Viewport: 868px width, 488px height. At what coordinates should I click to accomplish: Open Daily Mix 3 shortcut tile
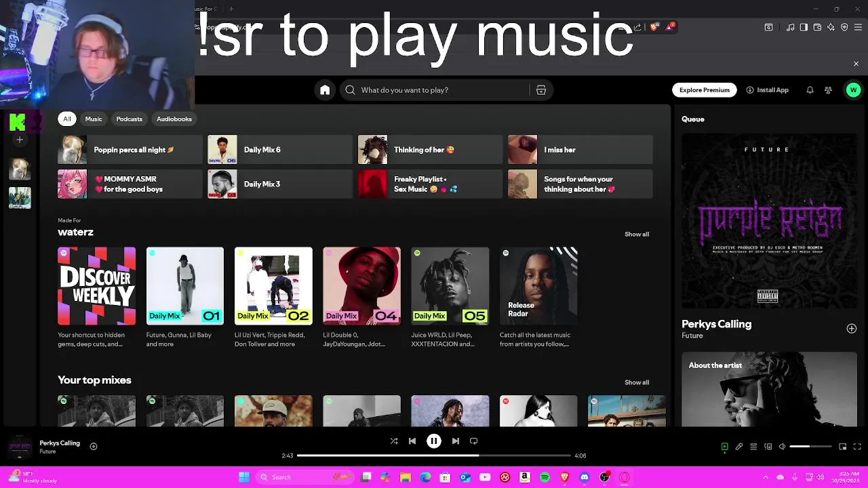click(280, 184)
